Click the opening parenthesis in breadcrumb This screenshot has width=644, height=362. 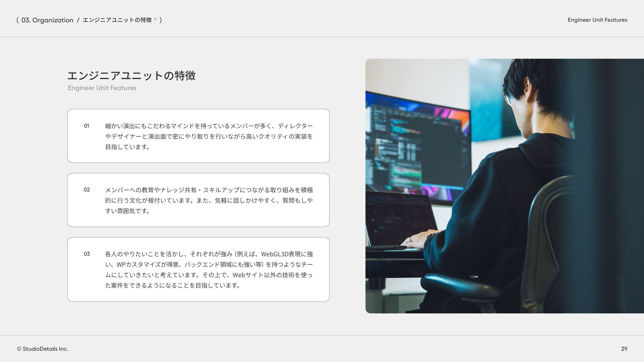pyautogui.click(x=17, y=20)
